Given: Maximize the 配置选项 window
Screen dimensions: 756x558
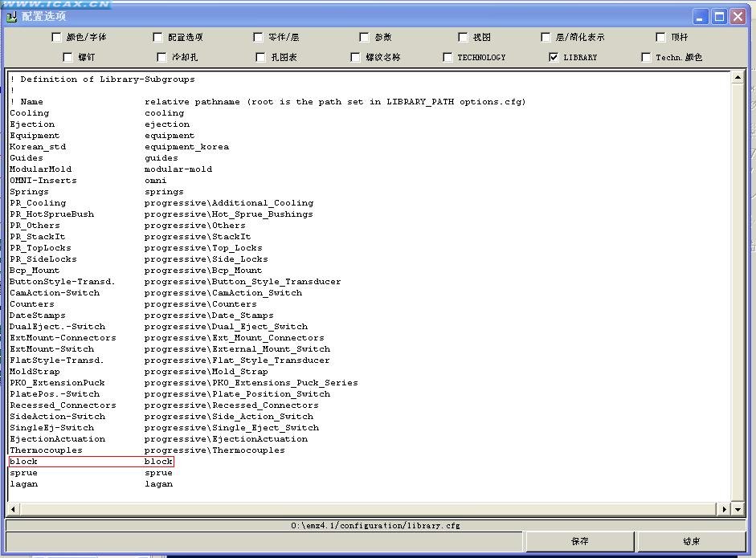Looking at the screenshot, I should click(x=719, y=17).
